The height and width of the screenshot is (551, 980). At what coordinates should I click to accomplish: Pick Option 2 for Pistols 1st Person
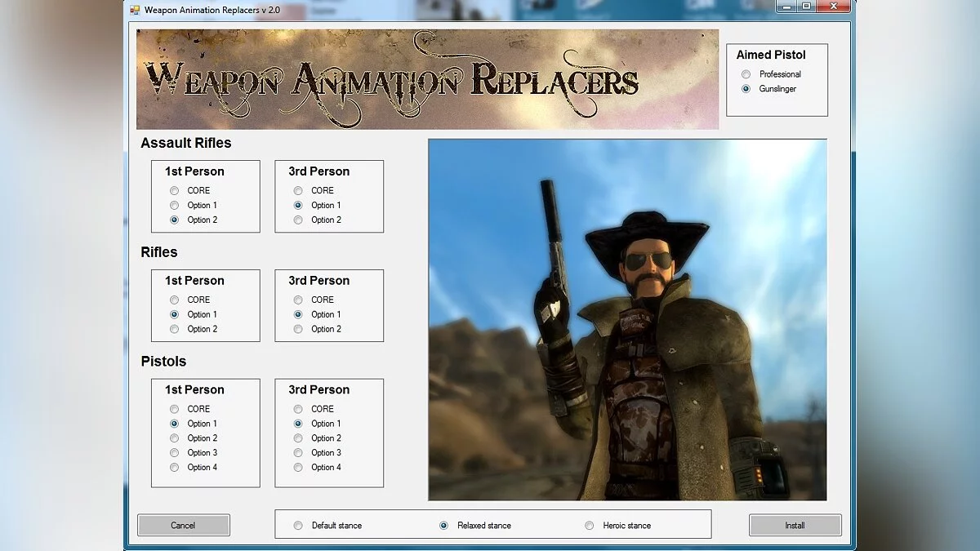pos(174,438)
